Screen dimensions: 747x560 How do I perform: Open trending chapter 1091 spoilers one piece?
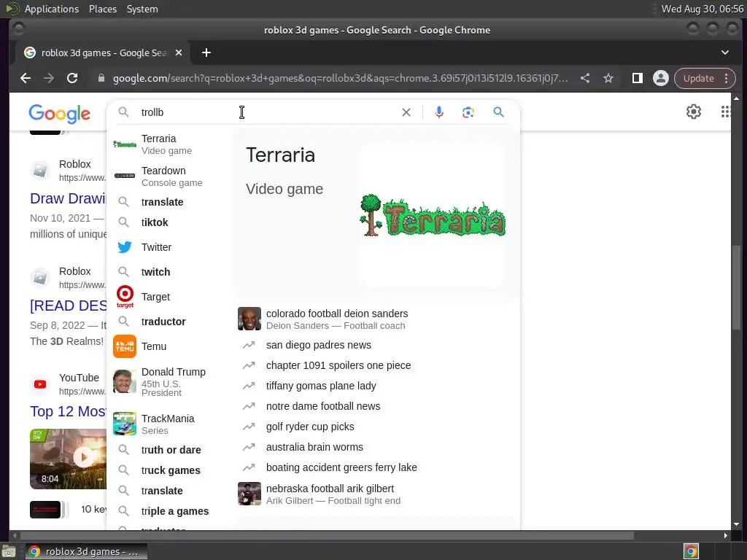(374, 366)
